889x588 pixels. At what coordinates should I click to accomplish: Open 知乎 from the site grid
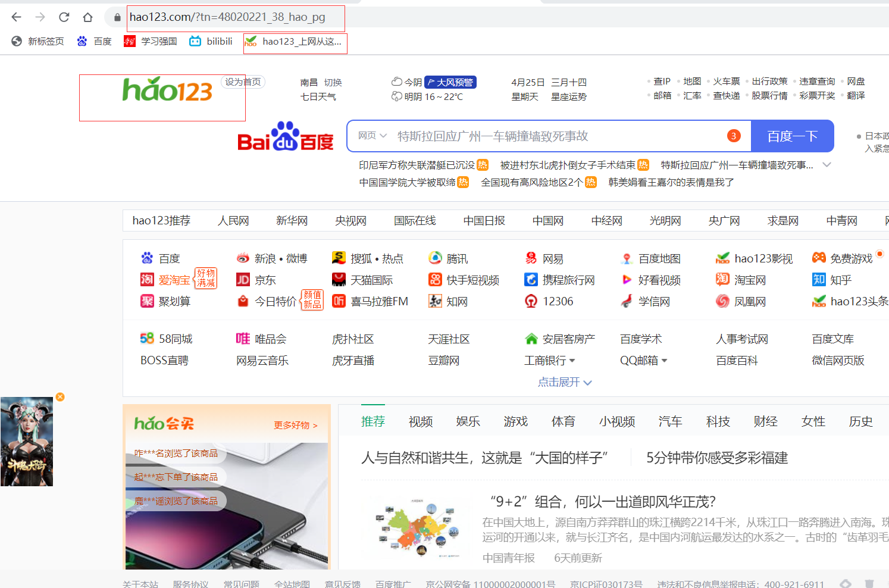pyautogui.click(x=832, y=280)
